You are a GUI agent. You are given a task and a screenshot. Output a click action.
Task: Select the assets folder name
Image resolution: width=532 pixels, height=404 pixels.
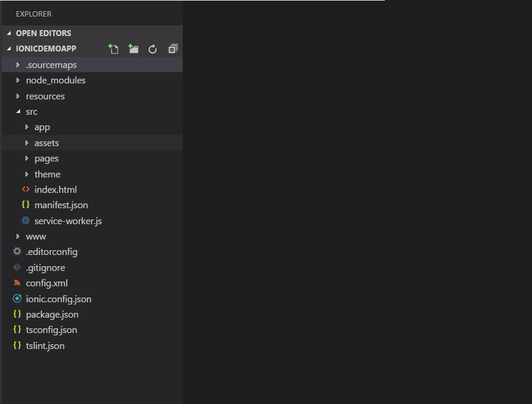(x=47, y=143)
